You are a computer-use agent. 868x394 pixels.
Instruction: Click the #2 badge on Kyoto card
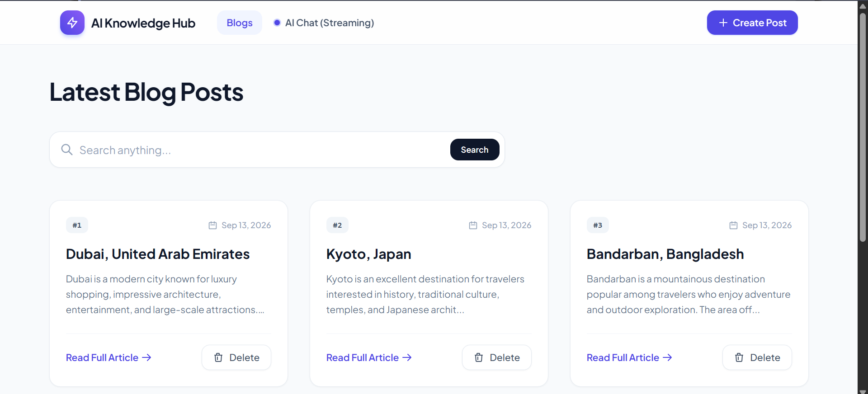point(337,225)
